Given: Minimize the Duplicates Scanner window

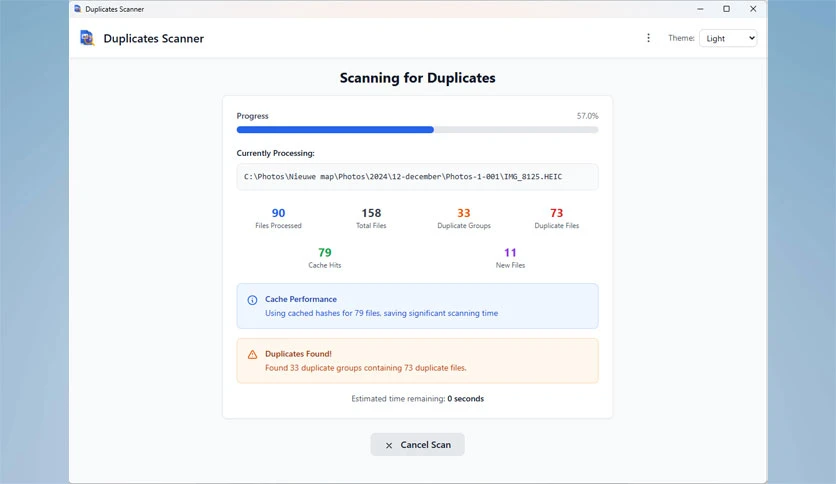Looking at the screenshot, I should pos(700,9).
